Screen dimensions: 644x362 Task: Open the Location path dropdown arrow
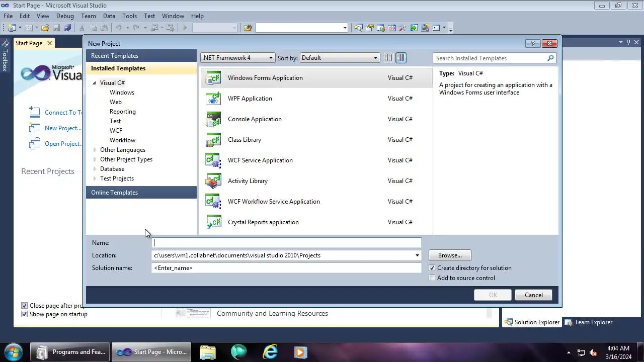tap(417, 255)
